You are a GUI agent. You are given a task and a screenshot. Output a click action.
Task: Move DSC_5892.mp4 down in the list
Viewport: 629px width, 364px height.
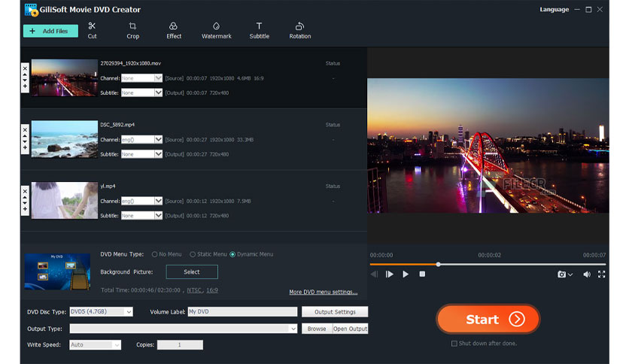coord(25,141)
